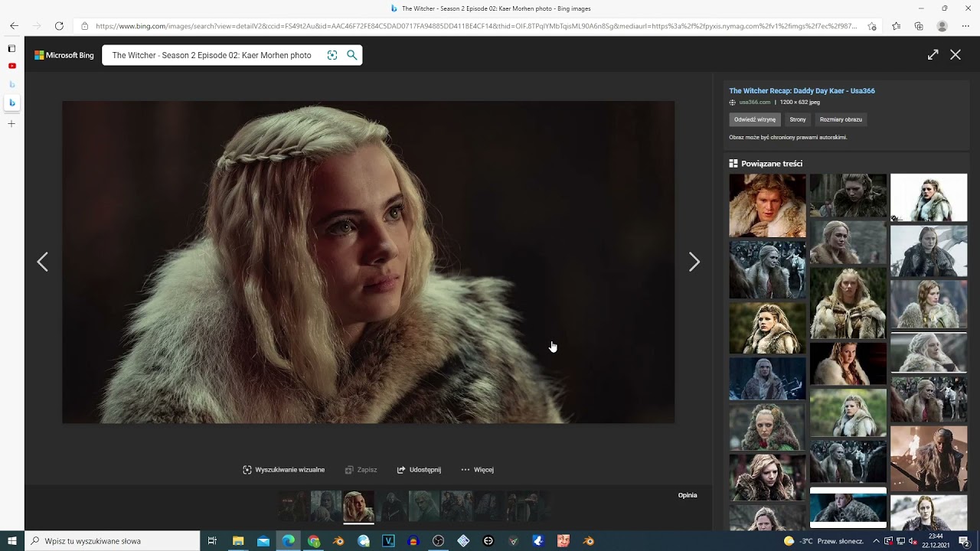This screenshot has width=980, height=551.
Task: Click the main image of the blonde woman
Action: [368, 262]
